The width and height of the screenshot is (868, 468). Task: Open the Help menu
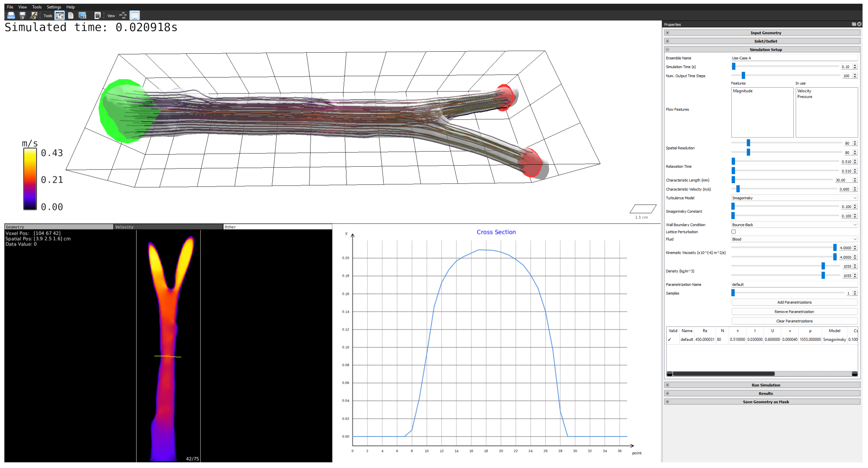(71, 7)
